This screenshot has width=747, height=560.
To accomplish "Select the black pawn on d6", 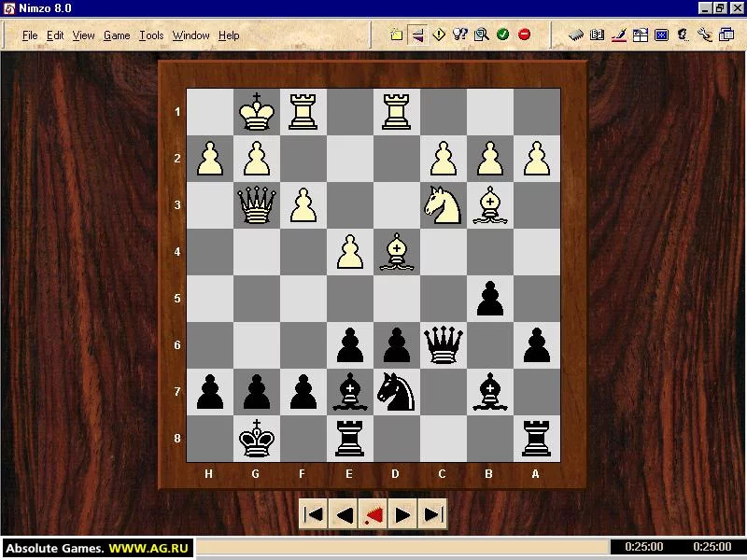I will pos(396,345).
